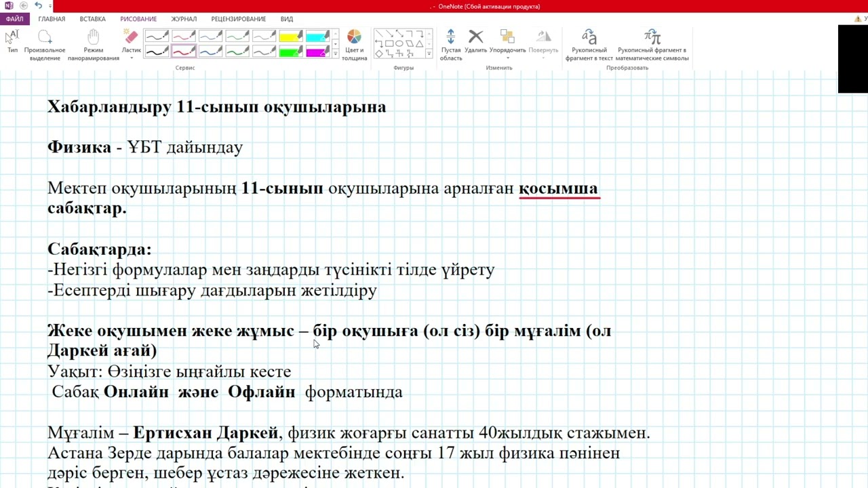Select the rectangle shape

[x=389, y=43]
